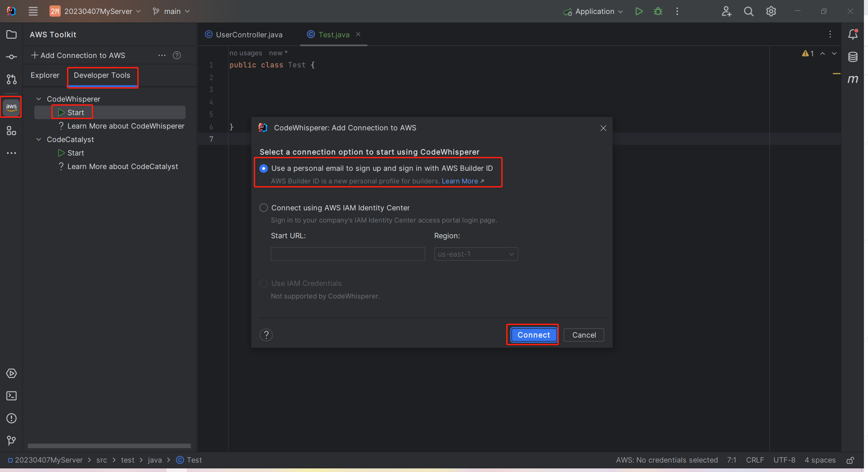
Task: Open the Maven tool window
Action: point(852,80)
